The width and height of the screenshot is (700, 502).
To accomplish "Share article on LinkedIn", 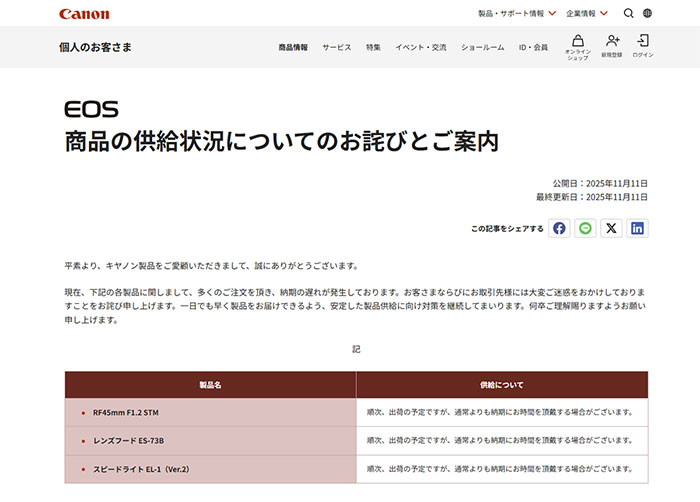I will click(x=637, y=228).
